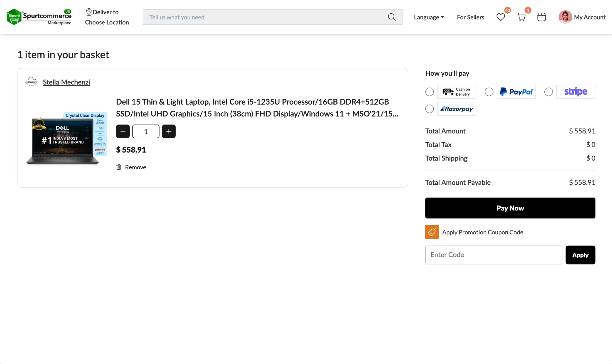Click the 'How you'll pay' heading
612x364 pixels.
click(x=447, y=73)
